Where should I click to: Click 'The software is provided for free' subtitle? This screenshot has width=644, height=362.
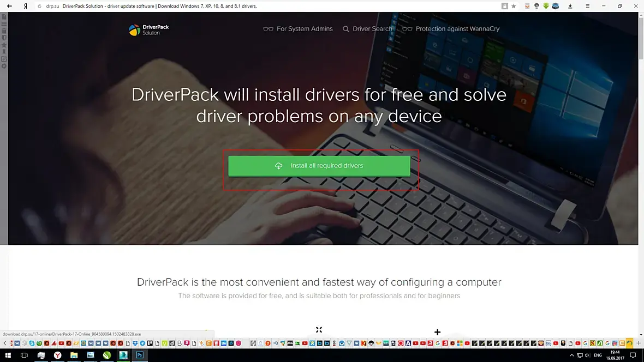click(319, 295)
